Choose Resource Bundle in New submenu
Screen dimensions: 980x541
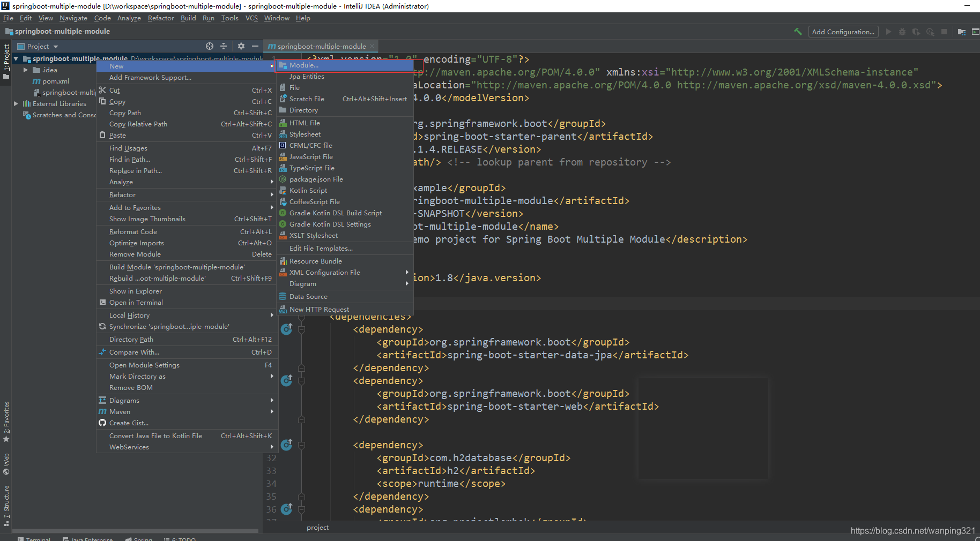pyautogui.click(x=345, y=261)
